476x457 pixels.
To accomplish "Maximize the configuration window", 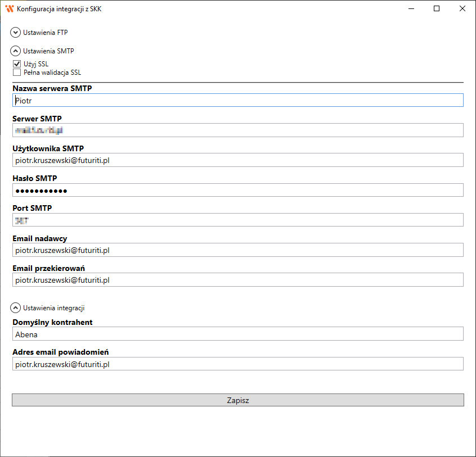I will coord(437,9).
